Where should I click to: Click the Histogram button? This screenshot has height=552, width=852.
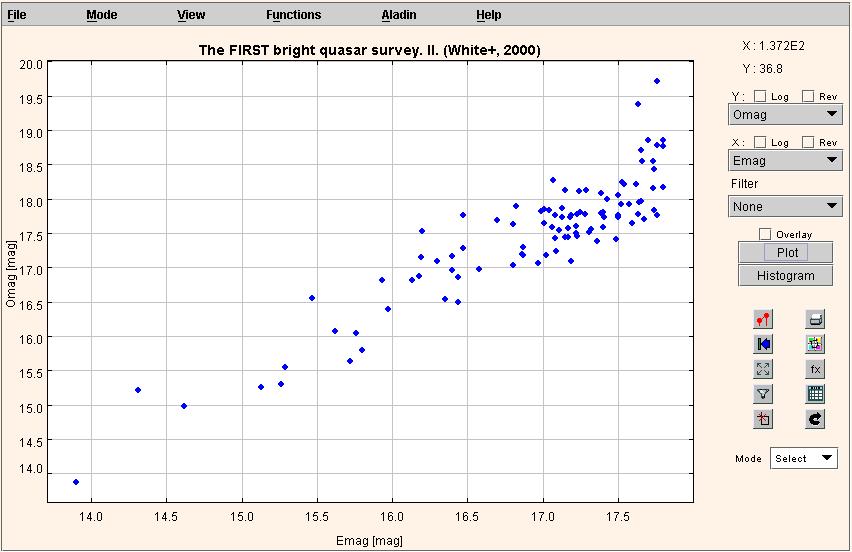pyautogui.click(x=785, y=276)
